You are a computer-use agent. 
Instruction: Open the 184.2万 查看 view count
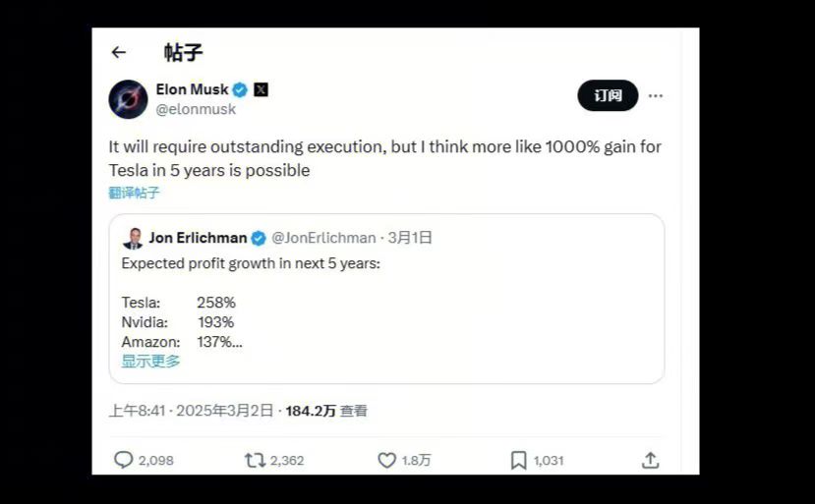326,411
